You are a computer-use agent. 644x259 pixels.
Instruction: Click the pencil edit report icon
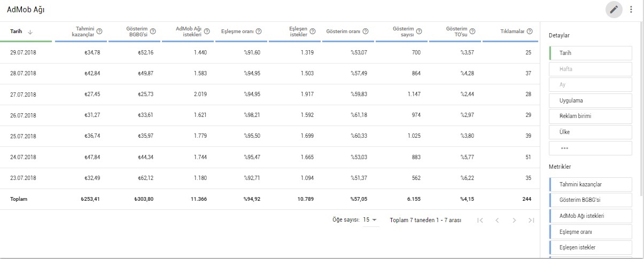tap(614, 9)
